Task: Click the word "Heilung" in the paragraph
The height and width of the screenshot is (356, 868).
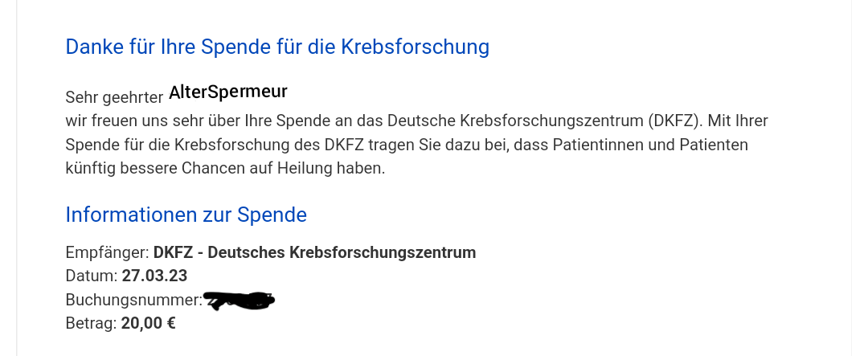Action: click(x=304, y=169)
